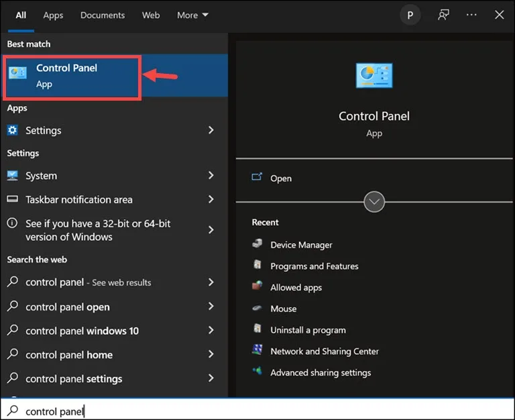Click the Open icon in preview pane
515x420 pixels.
coord(257,177)
